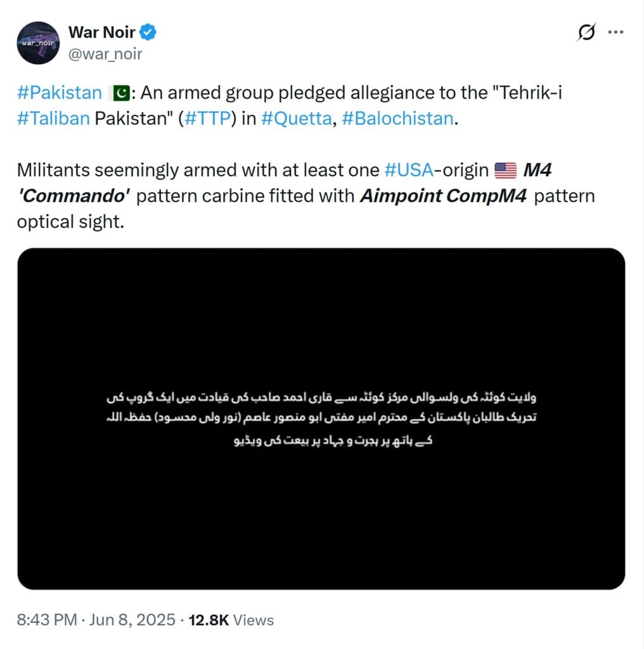Image resolution: width=644 pixels, height=649 pixels.
Task: Click the Urdu caption text in video
Action: coord(321,419)
